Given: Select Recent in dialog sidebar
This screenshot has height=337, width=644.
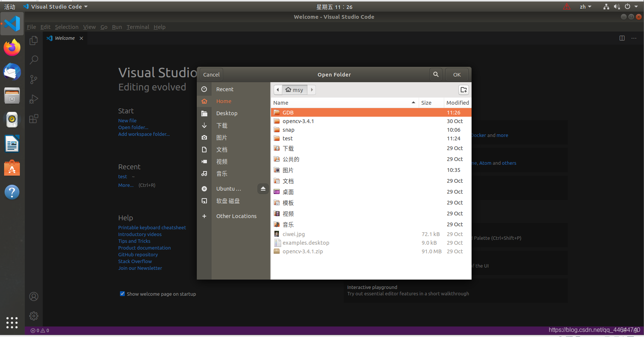Looking at the screenshot, I should pyautogui.click(x=233, y=89).
